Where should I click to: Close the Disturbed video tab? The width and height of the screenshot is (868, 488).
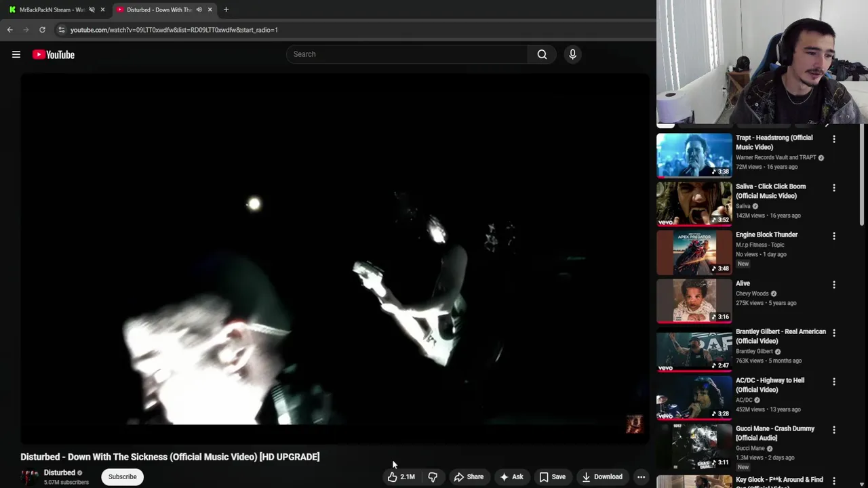click(210, 9)
